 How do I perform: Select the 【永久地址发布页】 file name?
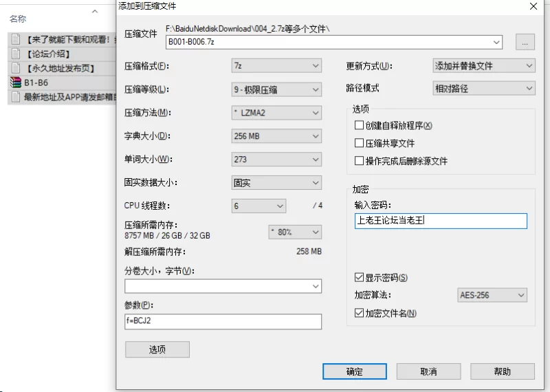point(60,69)
